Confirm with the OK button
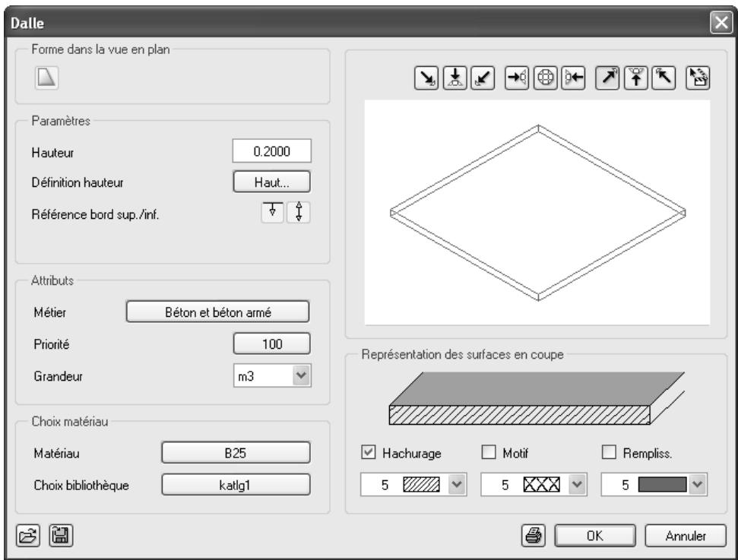This screenshot has height=560, width=738. 595,536
